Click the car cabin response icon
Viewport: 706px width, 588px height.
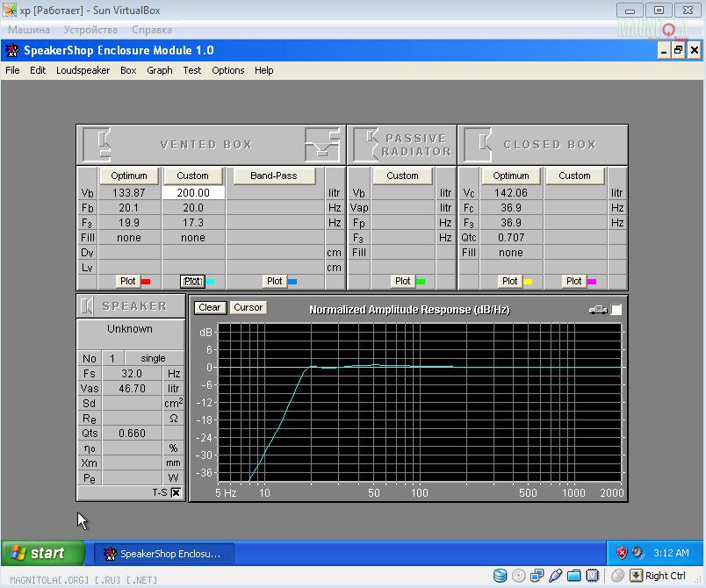(x=598, y=309)
